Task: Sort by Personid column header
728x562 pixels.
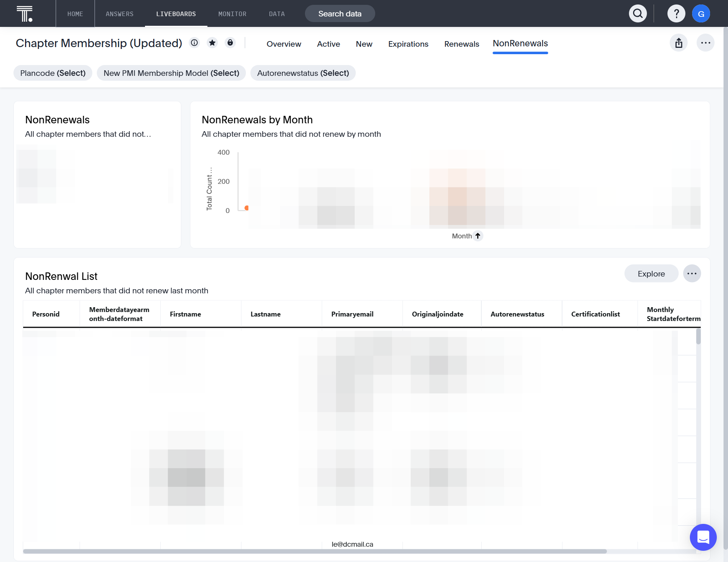Action: (x=52, y=314)
